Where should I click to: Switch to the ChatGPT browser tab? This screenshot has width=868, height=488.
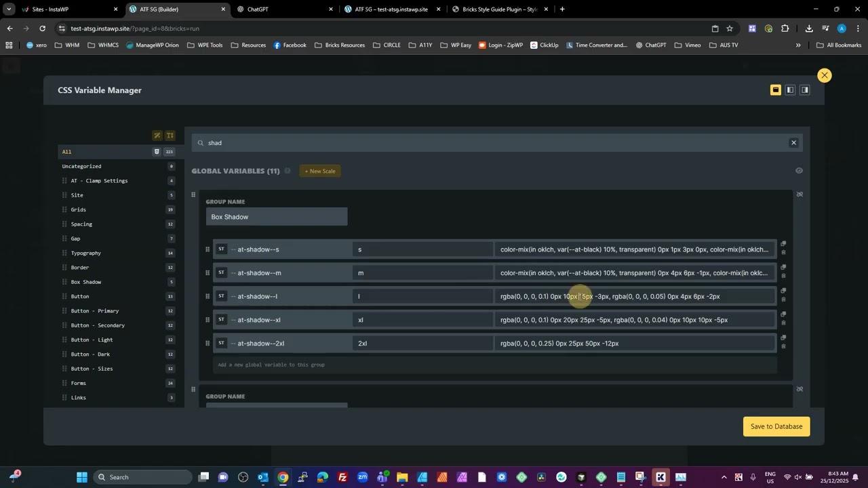click(x=285, y=9)
